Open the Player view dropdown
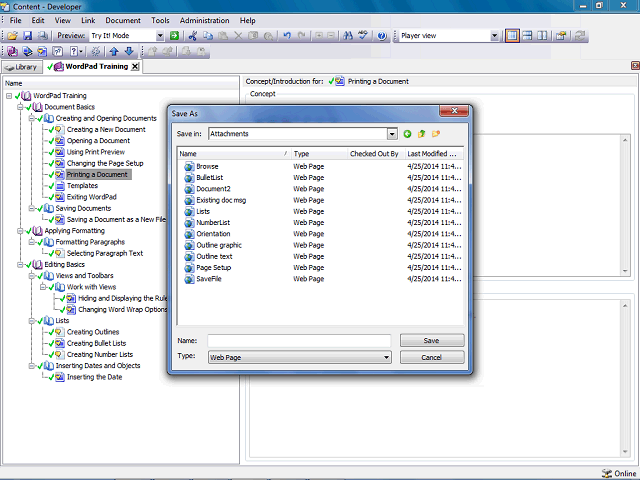This screenshot has height=480, width=640. click(x=494, y=36)
